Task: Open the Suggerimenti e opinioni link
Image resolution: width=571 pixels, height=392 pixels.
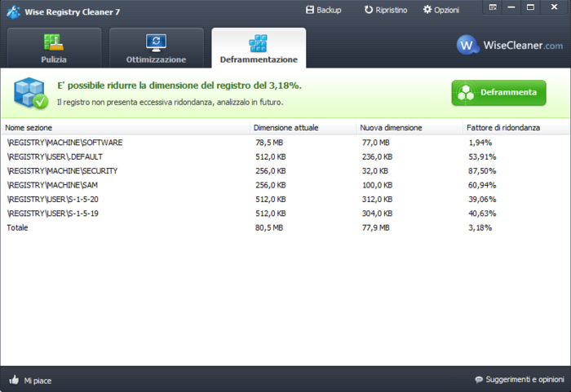Action: (524, 380)
